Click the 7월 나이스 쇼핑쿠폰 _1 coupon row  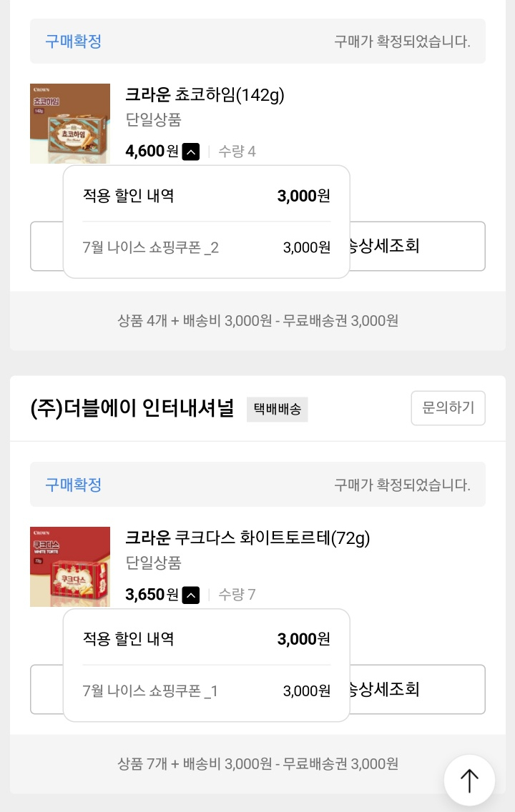tap(206, 690)
